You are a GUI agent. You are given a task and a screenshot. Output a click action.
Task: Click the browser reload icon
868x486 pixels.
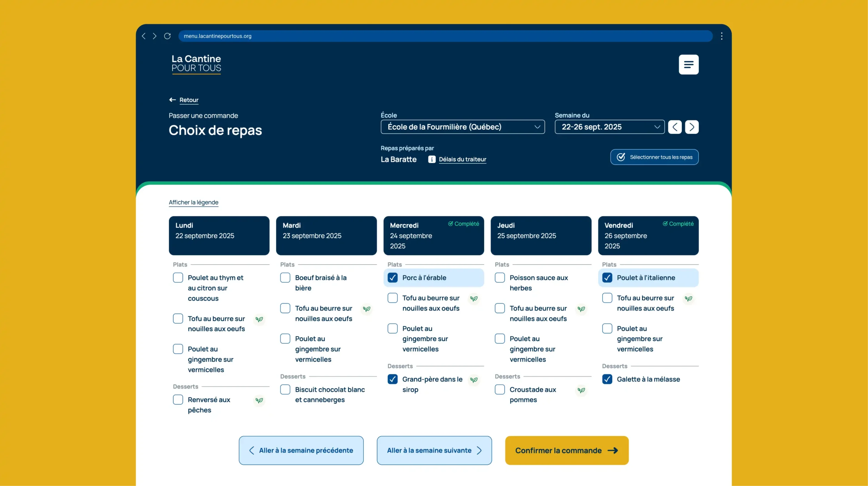[x=167, y=36]
